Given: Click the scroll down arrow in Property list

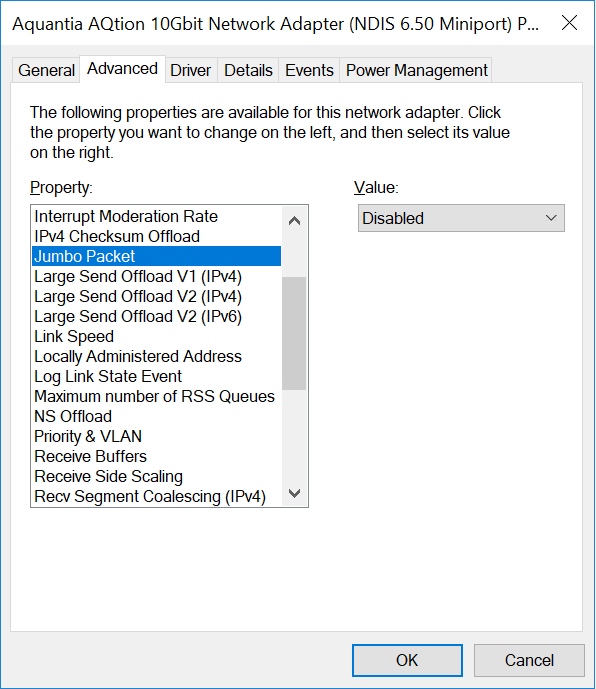Looking at the screenshot, I should tap(294, 493).
